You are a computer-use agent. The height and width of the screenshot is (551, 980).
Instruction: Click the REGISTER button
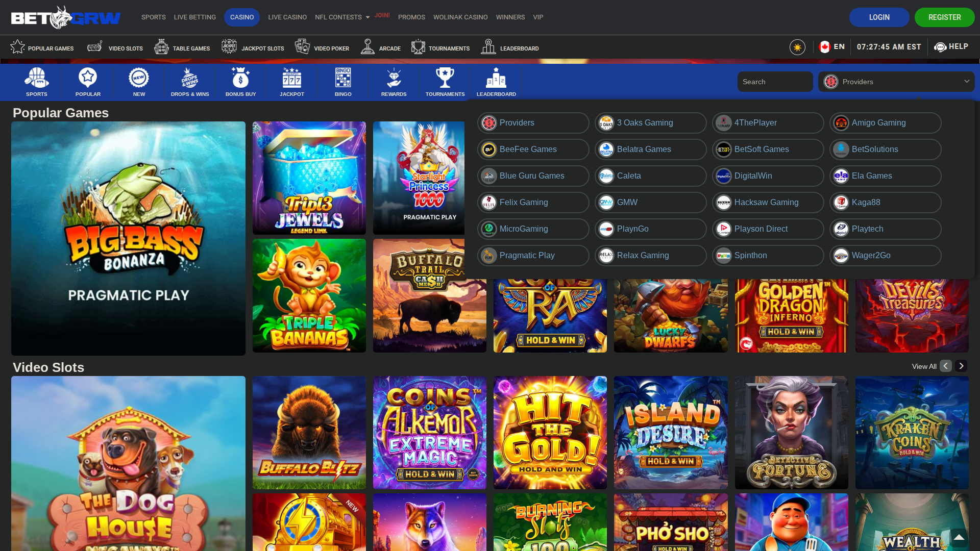click(944, 17)
